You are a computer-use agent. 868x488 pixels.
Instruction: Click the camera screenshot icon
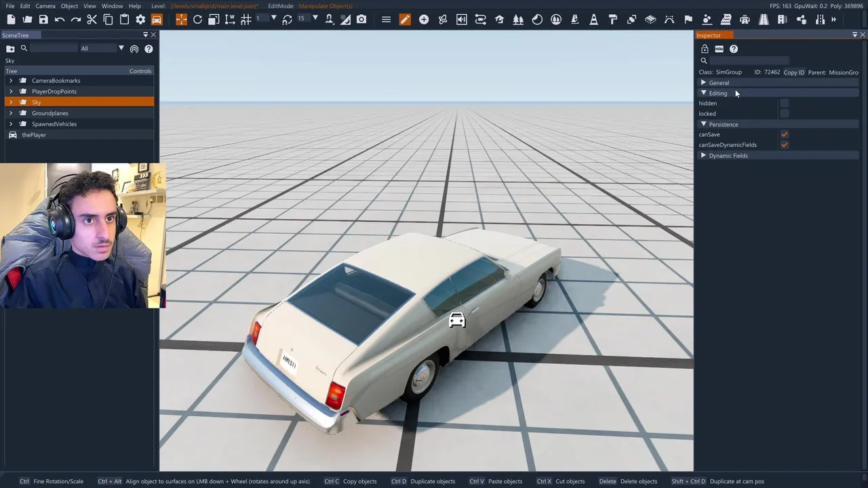point(361,20)
